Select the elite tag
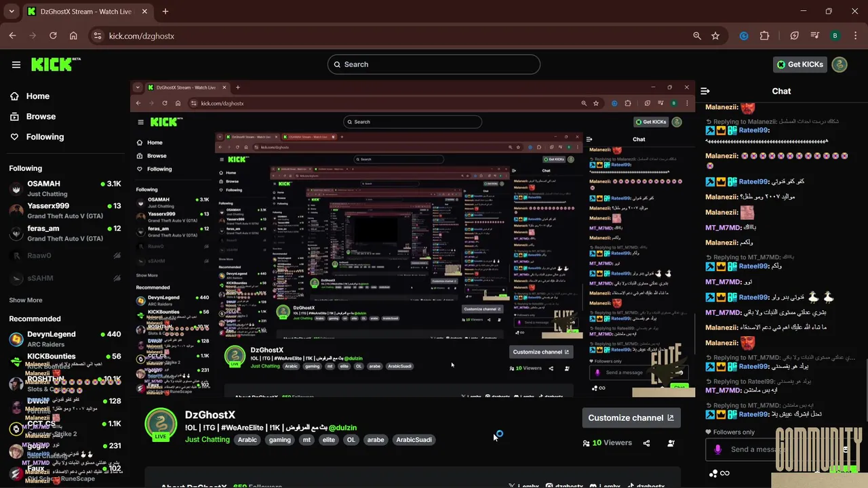 329,440
